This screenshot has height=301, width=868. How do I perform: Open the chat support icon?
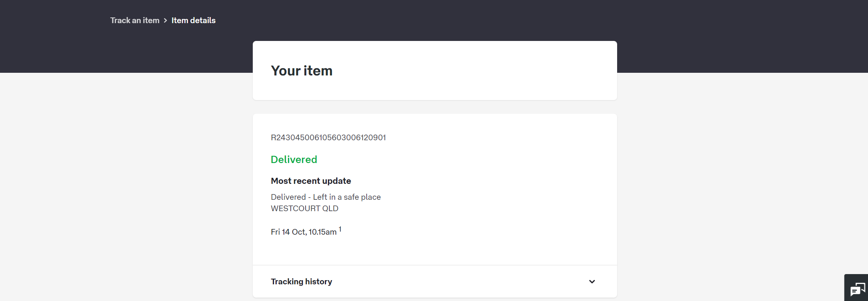857,290
